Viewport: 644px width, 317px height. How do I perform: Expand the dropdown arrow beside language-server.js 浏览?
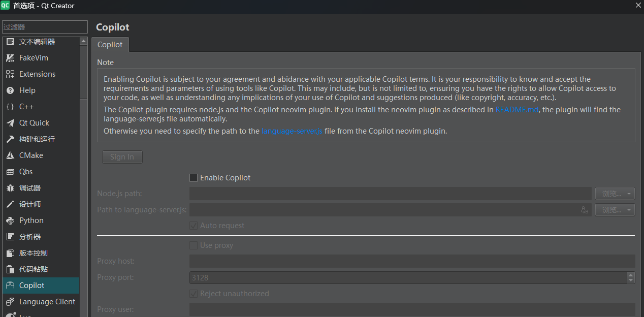click(630, 210)
